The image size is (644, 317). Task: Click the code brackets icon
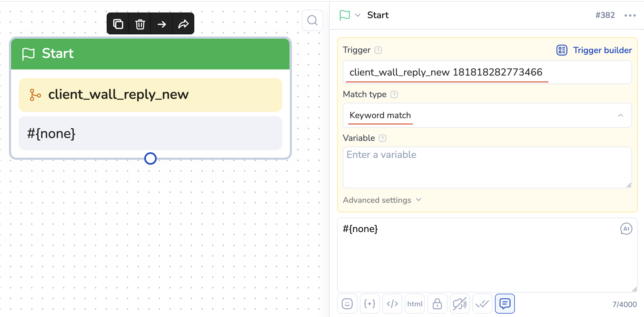coord(392,304)
